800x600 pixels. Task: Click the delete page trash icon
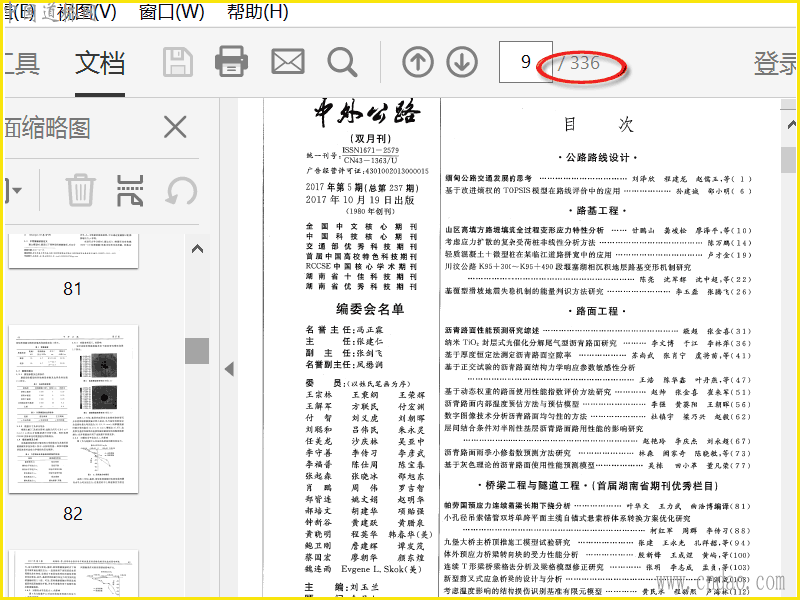coord(81,190)
